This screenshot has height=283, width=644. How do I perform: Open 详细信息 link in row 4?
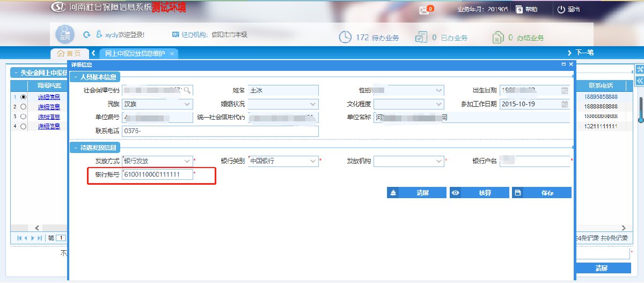[x=49, y=126]
